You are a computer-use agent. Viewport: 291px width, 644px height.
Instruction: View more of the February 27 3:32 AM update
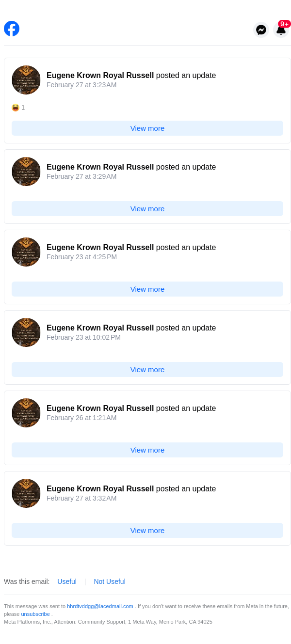pos(147,531)
